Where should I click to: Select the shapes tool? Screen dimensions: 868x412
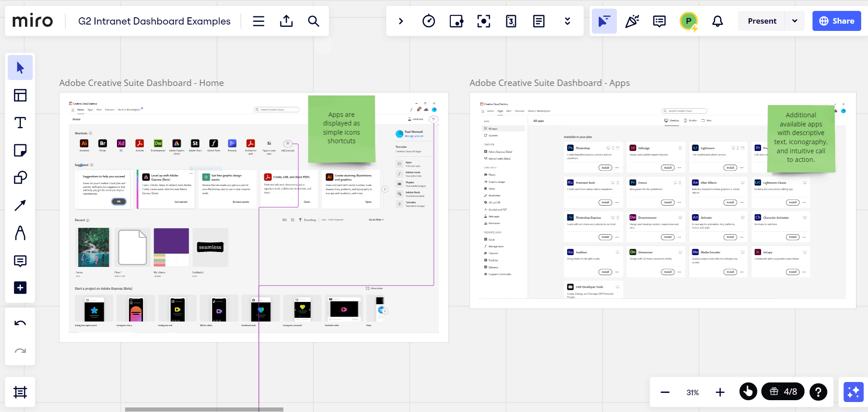20,178
